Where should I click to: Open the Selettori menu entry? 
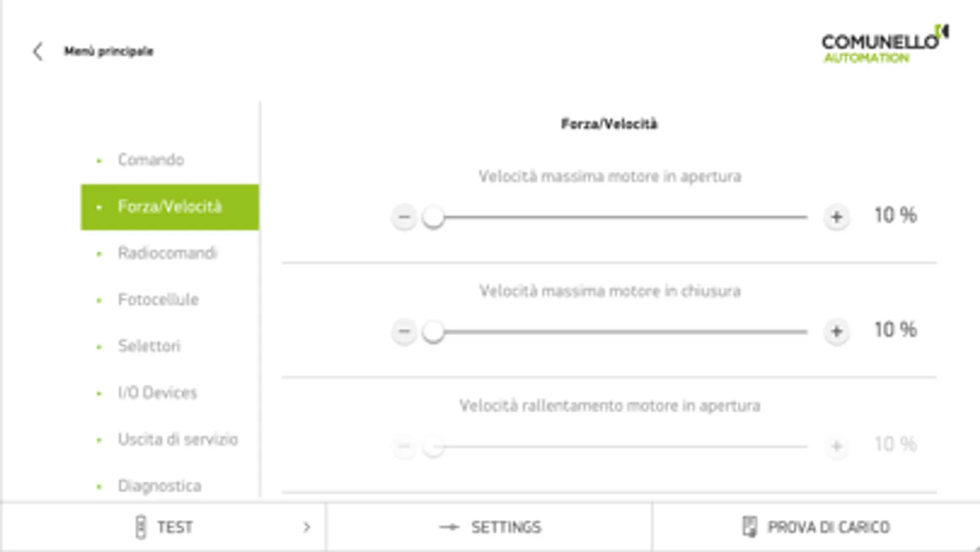(x=149, y=347)
